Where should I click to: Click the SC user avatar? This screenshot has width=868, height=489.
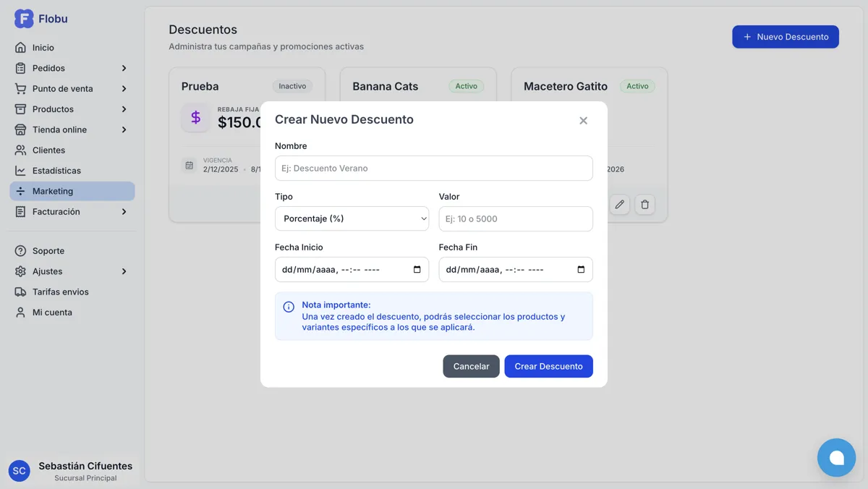click(20, 471)
